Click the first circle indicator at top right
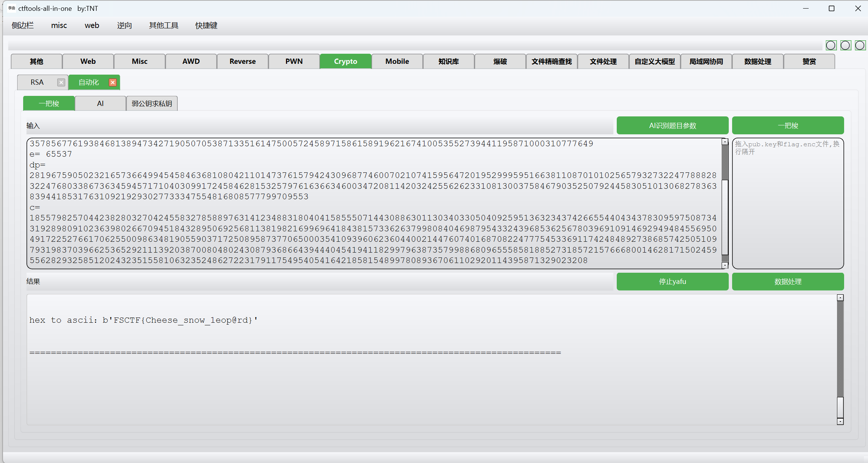Screen dimensions: 868x463 tap(831, 46)
